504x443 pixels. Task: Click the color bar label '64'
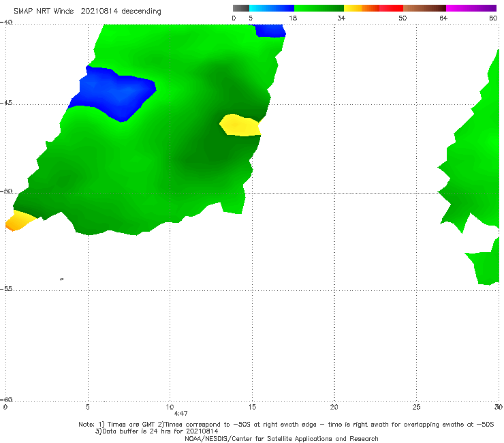point(443,18)
